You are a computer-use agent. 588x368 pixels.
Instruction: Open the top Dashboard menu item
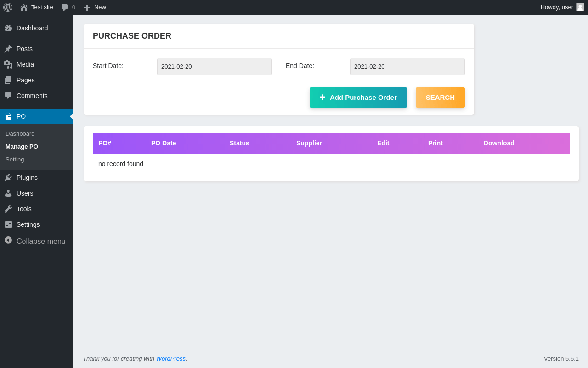coord(37,28)
